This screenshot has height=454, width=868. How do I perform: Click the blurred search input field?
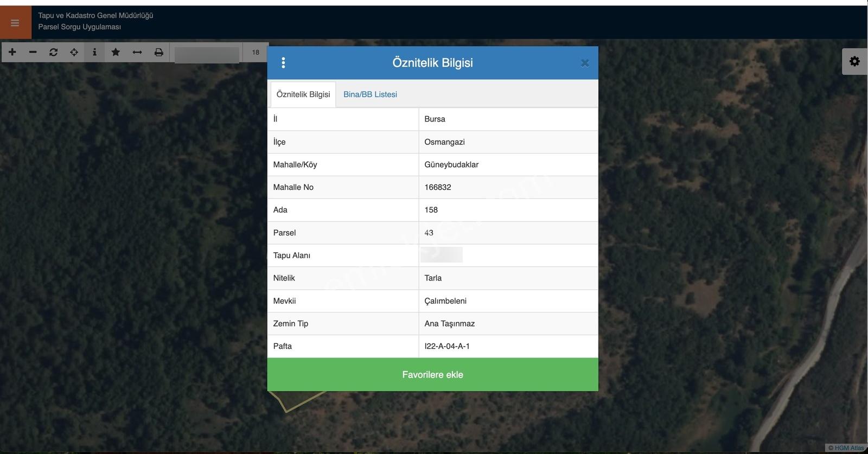[x=207, y=54]
